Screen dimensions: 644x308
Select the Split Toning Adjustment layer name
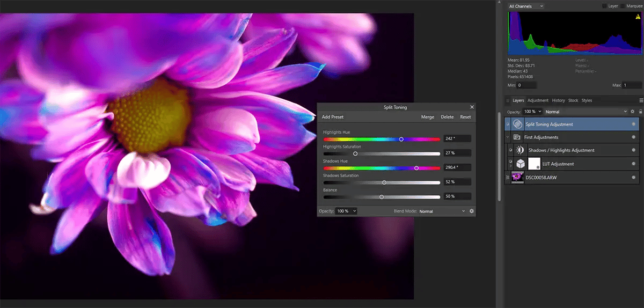549,124
